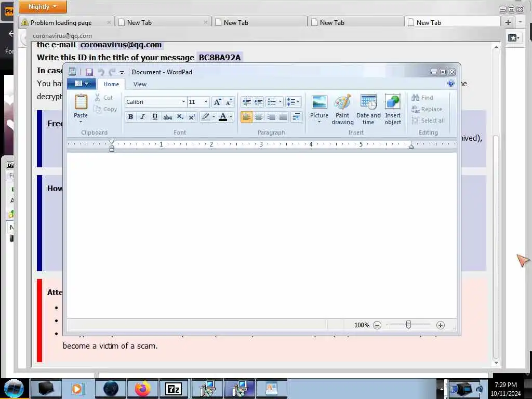Open the highlight color dropdown arrow
The width and height of the screenshot is (532, 399).
point(214,117)
